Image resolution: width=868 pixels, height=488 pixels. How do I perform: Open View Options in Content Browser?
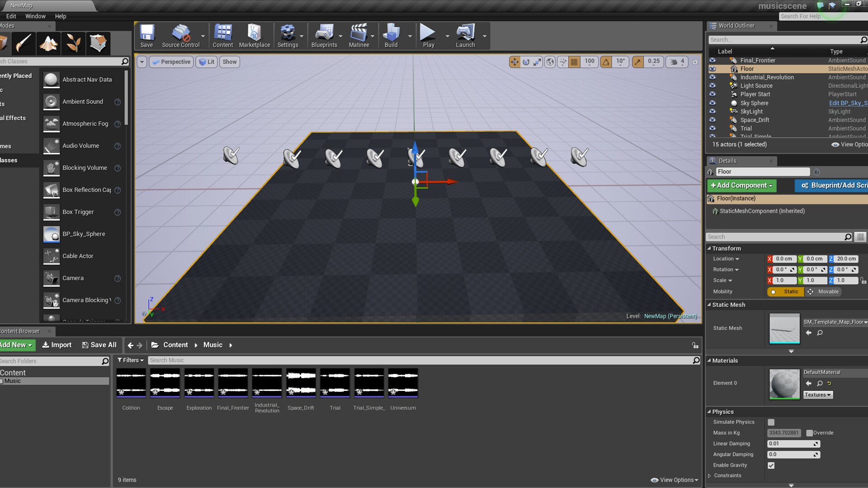tap(674, 480)
